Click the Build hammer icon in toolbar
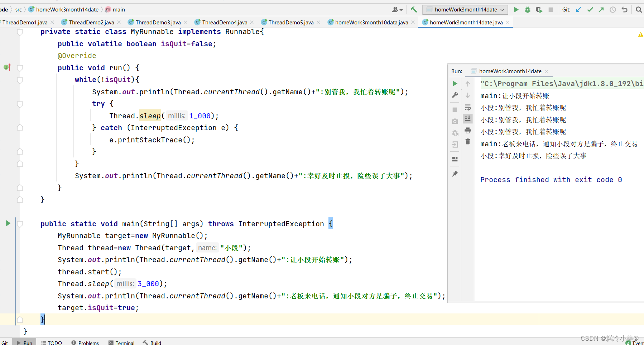 tap(414, 10)
